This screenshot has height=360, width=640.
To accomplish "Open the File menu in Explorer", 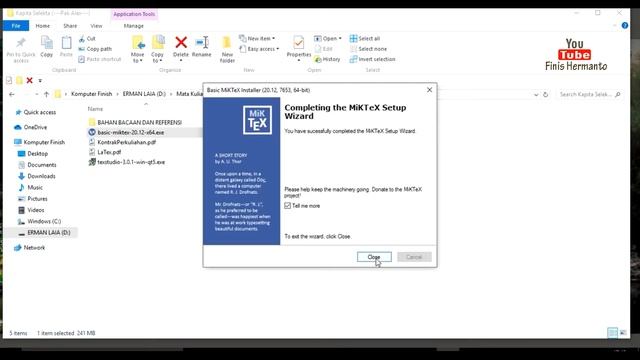I will point(16,26).
